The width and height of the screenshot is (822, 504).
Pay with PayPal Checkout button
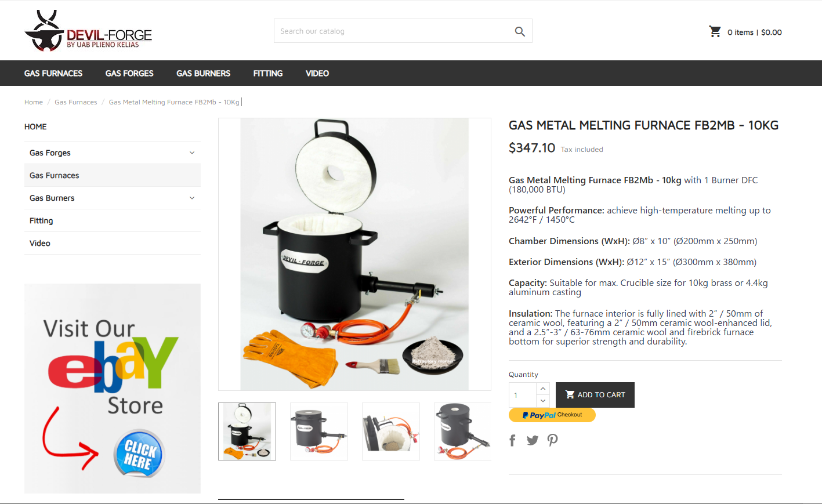click(552, 415)
